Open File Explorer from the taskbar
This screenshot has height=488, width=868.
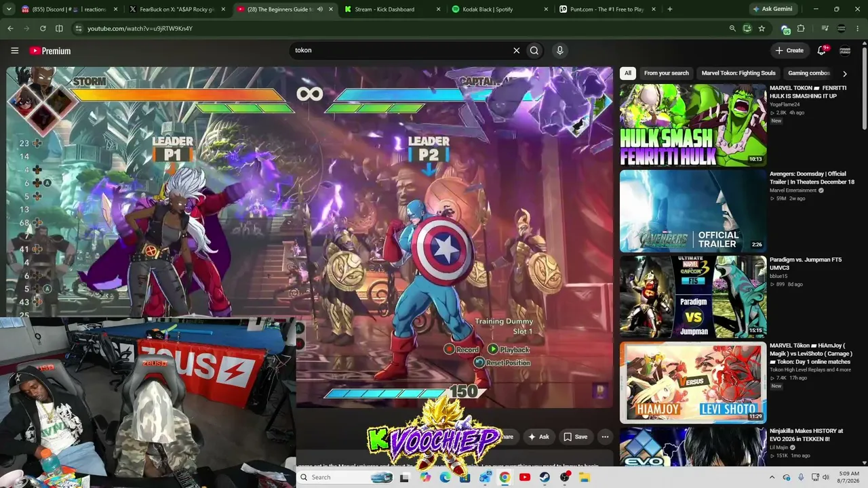(x=584, y=477)
